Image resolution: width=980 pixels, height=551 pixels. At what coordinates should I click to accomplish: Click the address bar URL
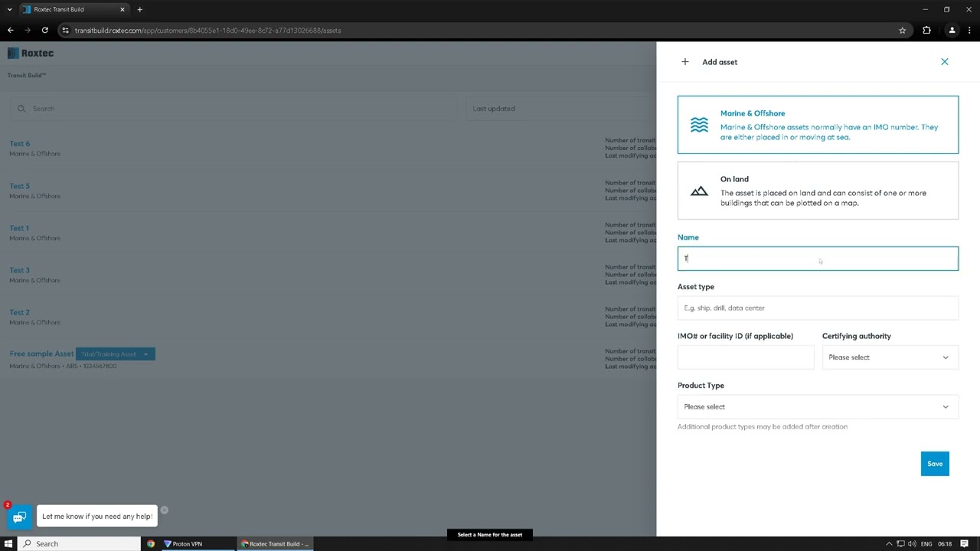click(207, 31)
